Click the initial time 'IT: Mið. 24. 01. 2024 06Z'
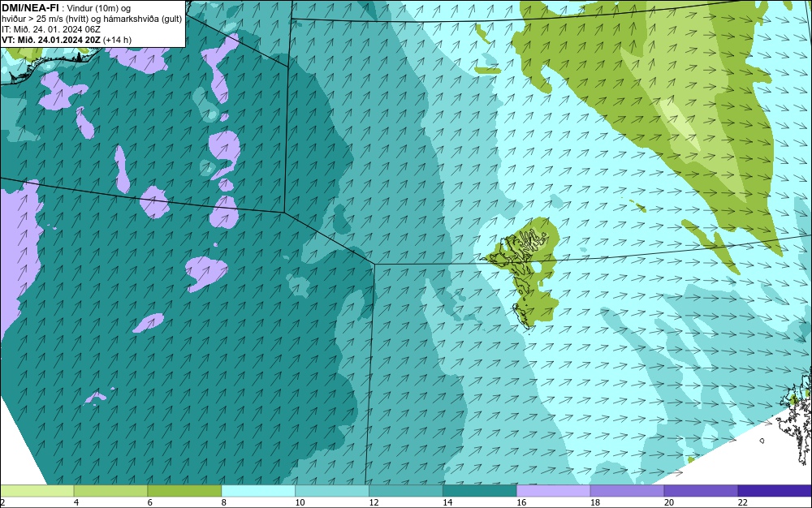Image resolution: width=812 pixels, height=508 pixels. coord(50,29)
